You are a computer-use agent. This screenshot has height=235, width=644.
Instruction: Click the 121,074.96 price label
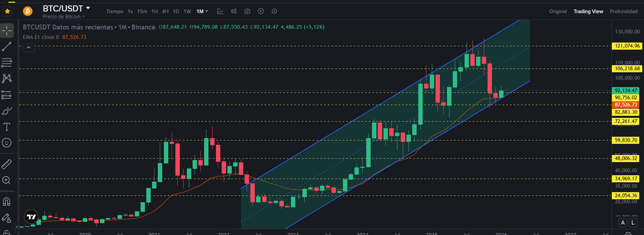coord(627,47)
